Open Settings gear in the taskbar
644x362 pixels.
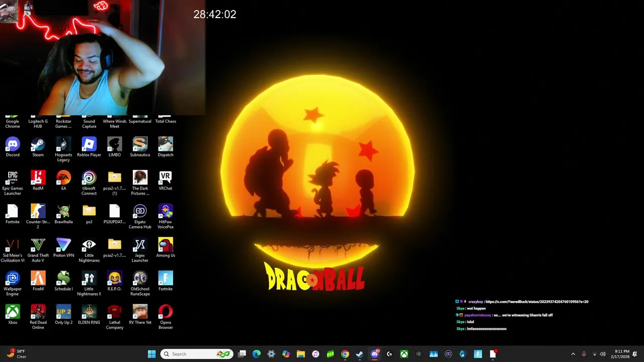(271, 354)
